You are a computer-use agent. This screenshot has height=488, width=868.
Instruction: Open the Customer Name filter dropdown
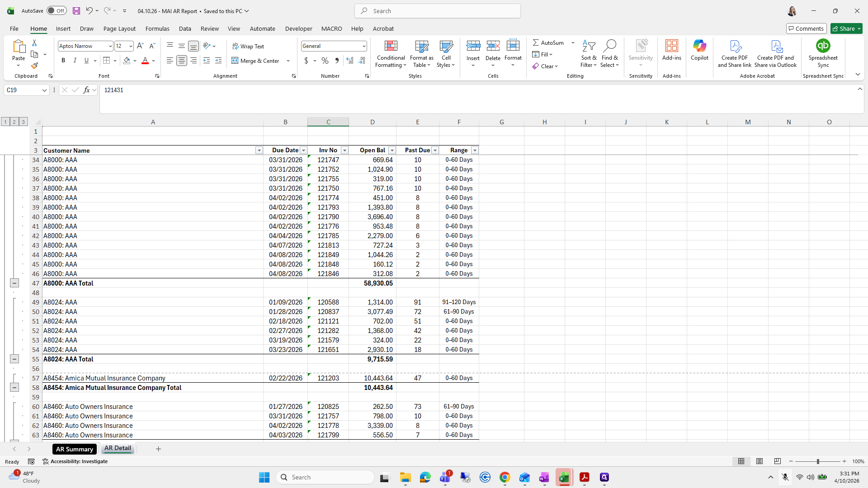click(259, 150)
